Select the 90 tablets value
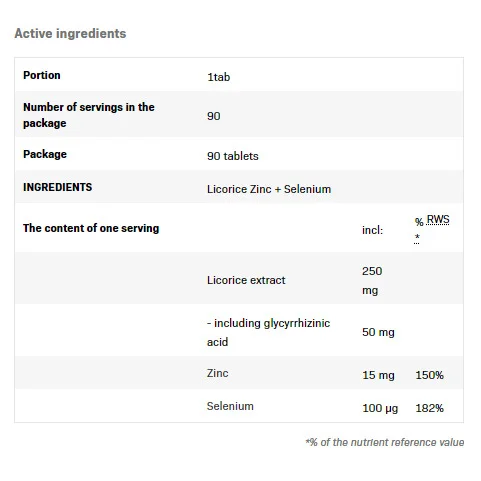The width and height of the screenshot is (481, 481). [x=233, y=156]
